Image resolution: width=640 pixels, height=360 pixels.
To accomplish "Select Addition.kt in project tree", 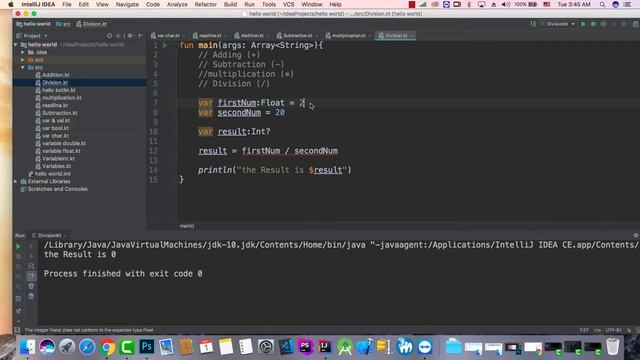I will point(56,75).
